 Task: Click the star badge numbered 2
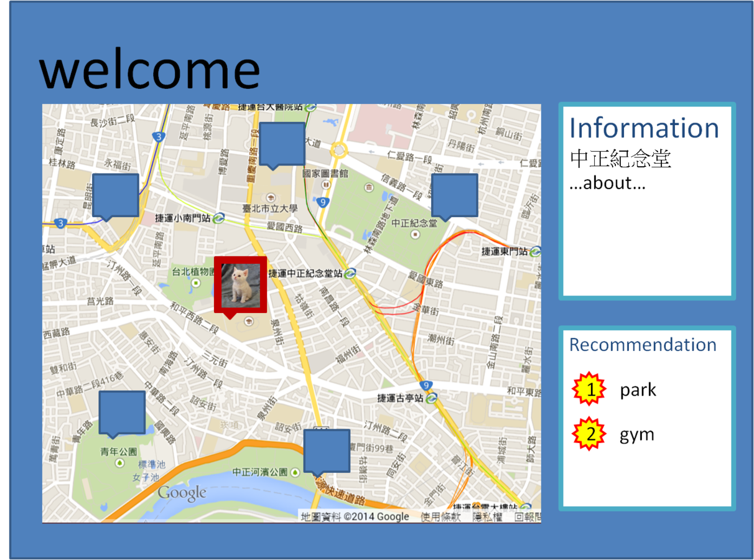[588, 434]
